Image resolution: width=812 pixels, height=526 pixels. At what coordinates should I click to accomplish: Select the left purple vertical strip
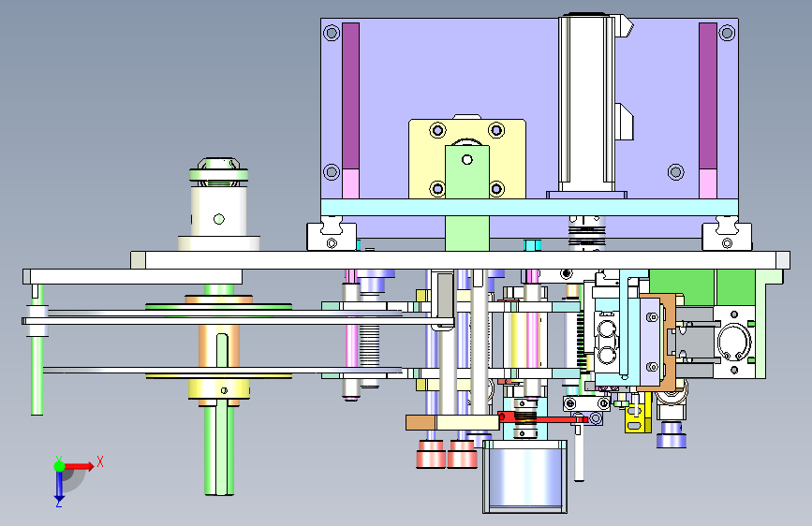click(350, 95)
